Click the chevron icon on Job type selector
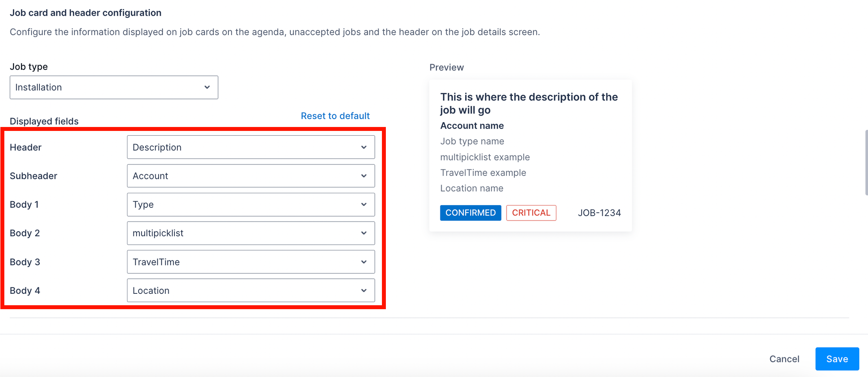Image resolution: width=868 pixels, height=377 pixels. [207, 87]
